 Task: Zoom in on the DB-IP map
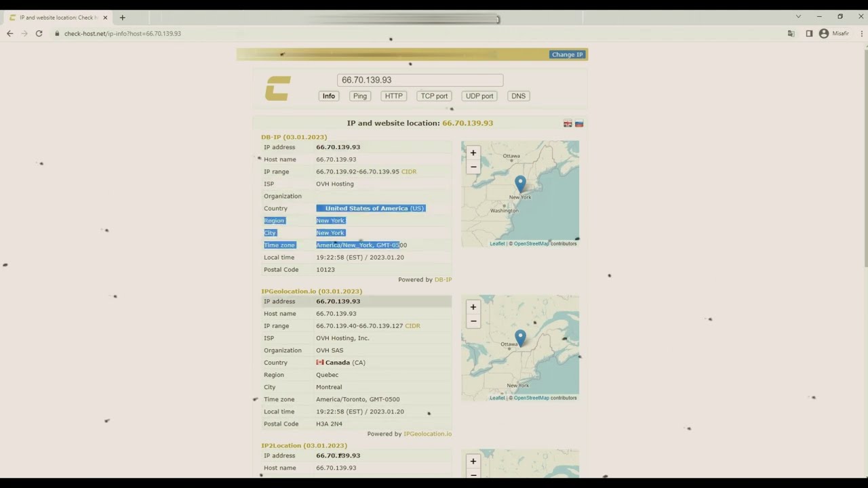point(473,152)
